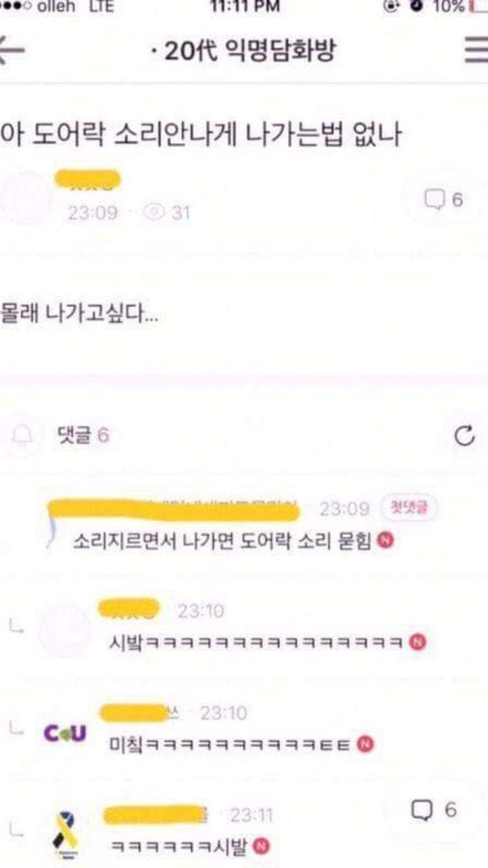Tap the view count eye icon
The image size is (488, 868).
pyautogui.click(x=155, y=213)
